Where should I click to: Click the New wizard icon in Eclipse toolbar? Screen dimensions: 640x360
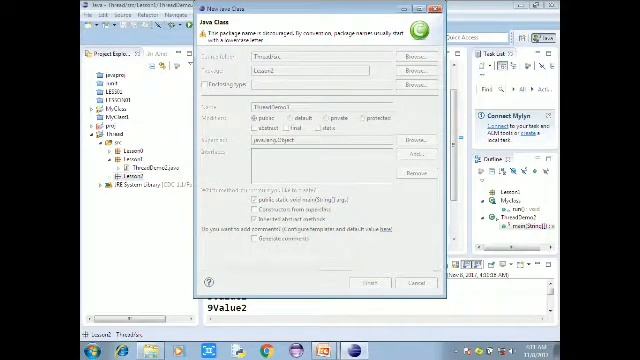(x=88, y=25)
